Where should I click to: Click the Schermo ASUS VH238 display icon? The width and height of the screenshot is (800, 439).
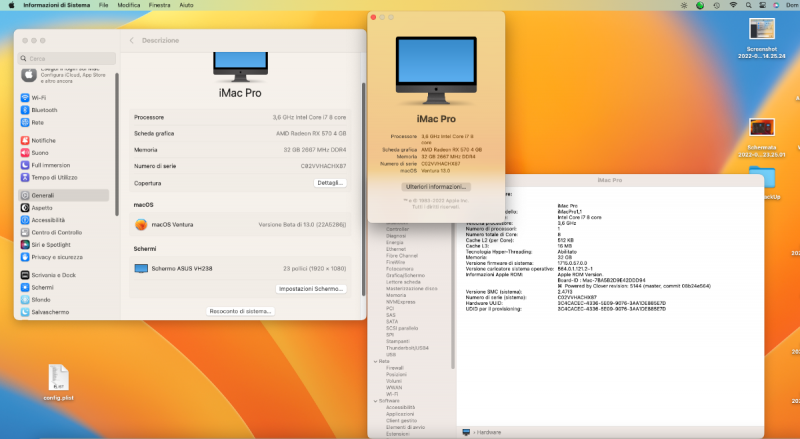point(141,269)
